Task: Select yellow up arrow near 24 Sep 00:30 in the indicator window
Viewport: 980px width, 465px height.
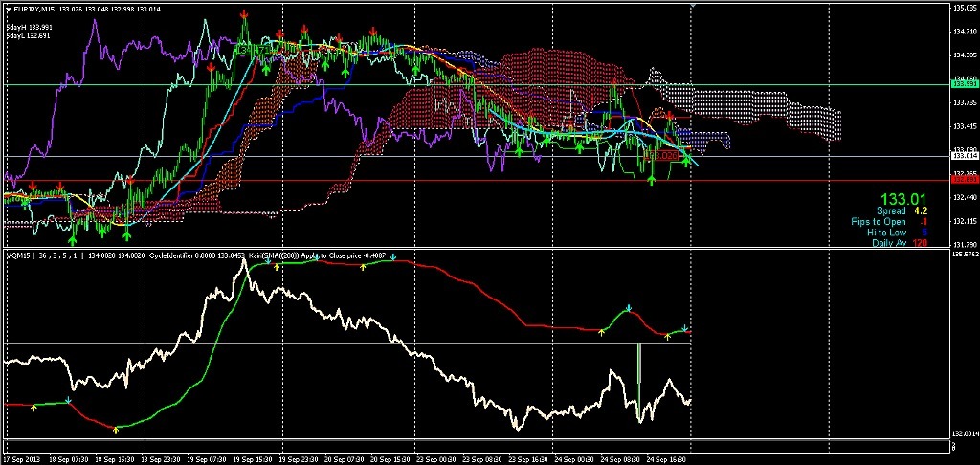Action: (602, 333)
